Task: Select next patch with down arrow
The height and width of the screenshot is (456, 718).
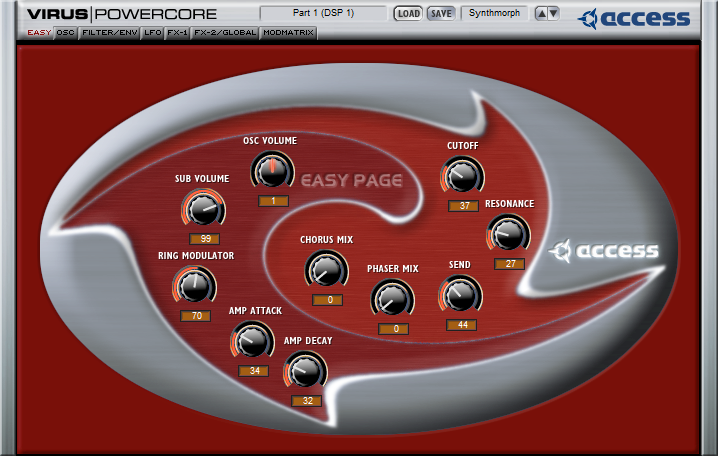Action: coord(554,14)
